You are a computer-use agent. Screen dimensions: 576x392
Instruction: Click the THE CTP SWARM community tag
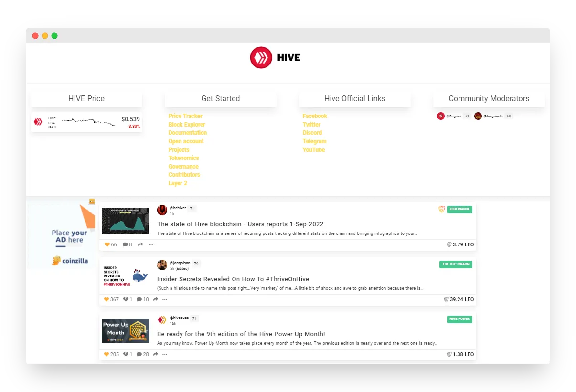(x=456, y=264)
